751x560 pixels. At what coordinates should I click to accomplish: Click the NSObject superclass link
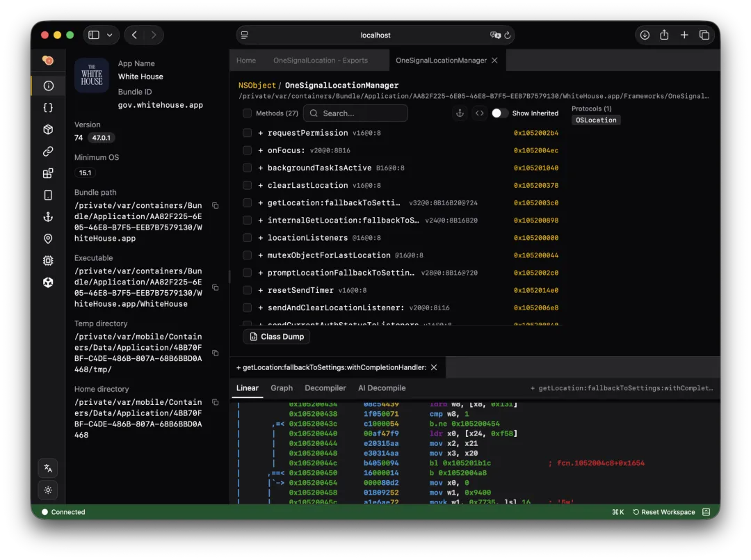click(257, 86)
